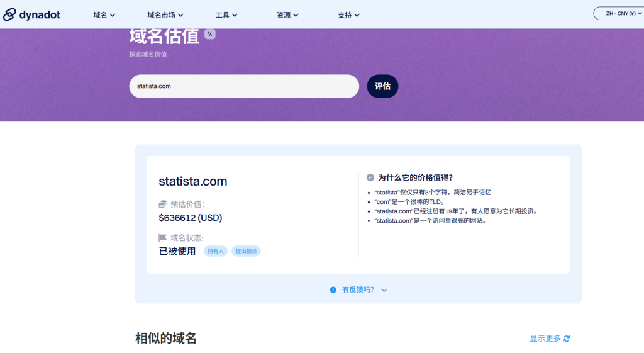This screenshot has width=644, height=353.
Task: Click the checkmark badge beside 为什么它的价格值得?
Action: (370, 177)
